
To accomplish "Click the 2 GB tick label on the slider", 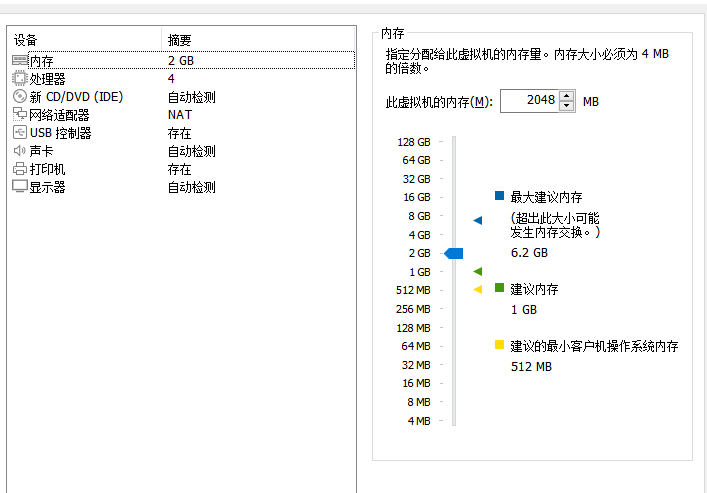I will [419, 253].
